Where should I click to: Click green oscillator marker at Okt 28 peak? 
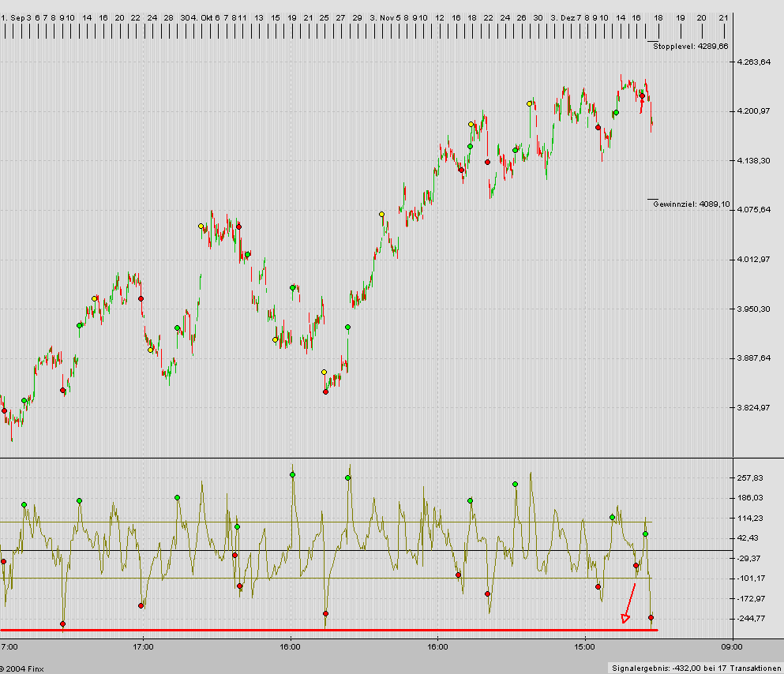[x=348, y=478]
